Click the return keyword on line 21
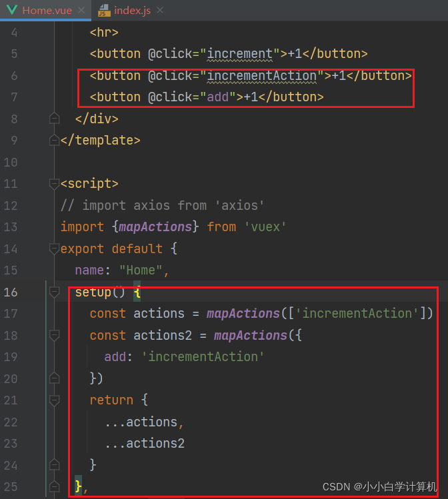The width and height of the screenshot is (448, 499). (111, 400)
